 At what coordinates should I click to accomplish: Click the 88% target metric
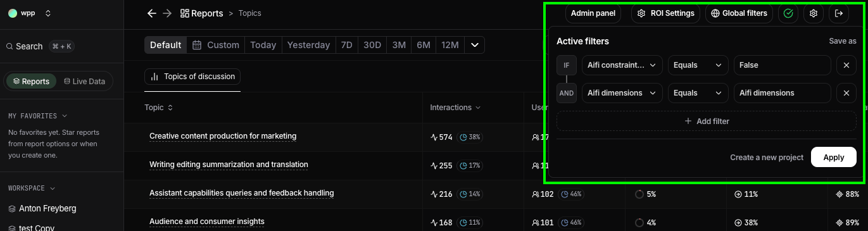(848, 194)
